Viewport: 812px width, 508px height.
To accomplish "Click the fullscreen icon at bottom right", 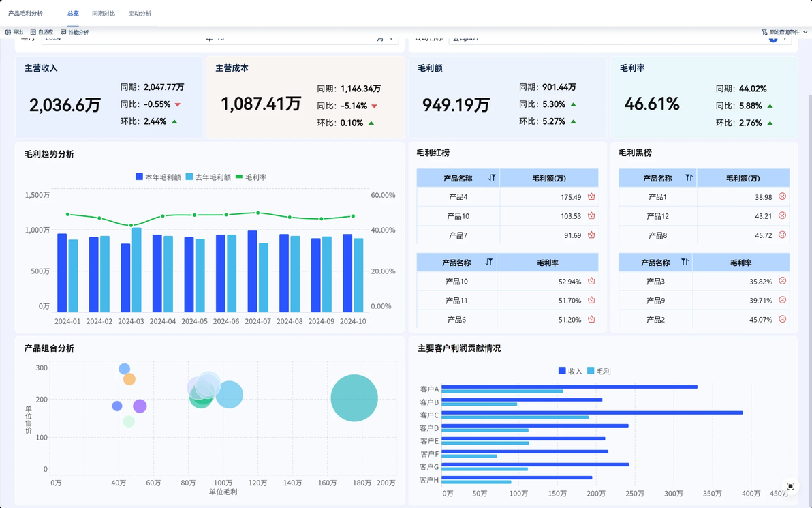I will coord(790,485).
